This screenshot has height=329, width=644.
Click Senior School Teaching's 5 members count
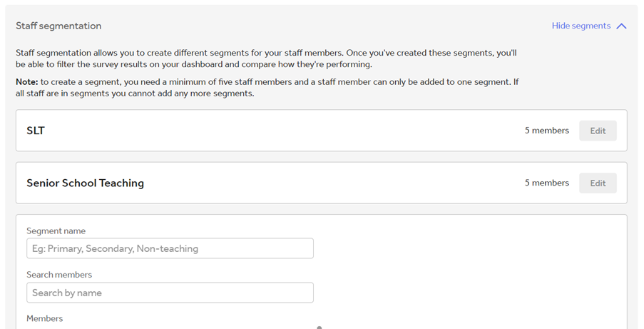click(x=546, y=183)
